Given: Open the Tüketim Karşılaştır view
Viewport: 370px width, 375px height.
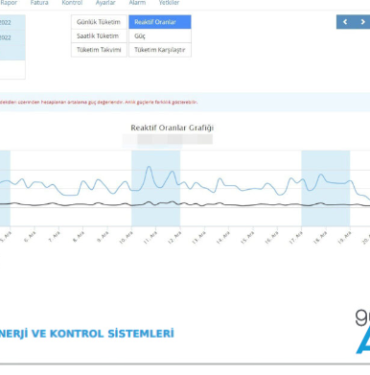Looking at the screenshot, I should [160, 50].
